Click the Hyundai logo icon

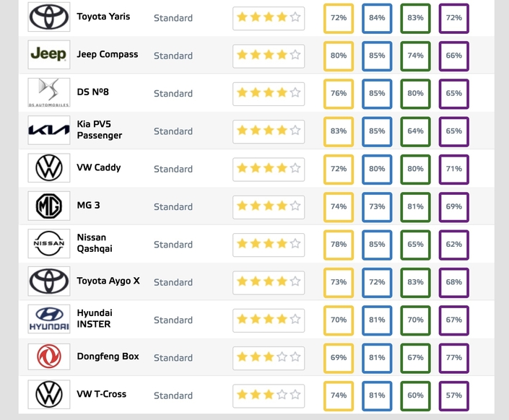[x=49, y=320]
